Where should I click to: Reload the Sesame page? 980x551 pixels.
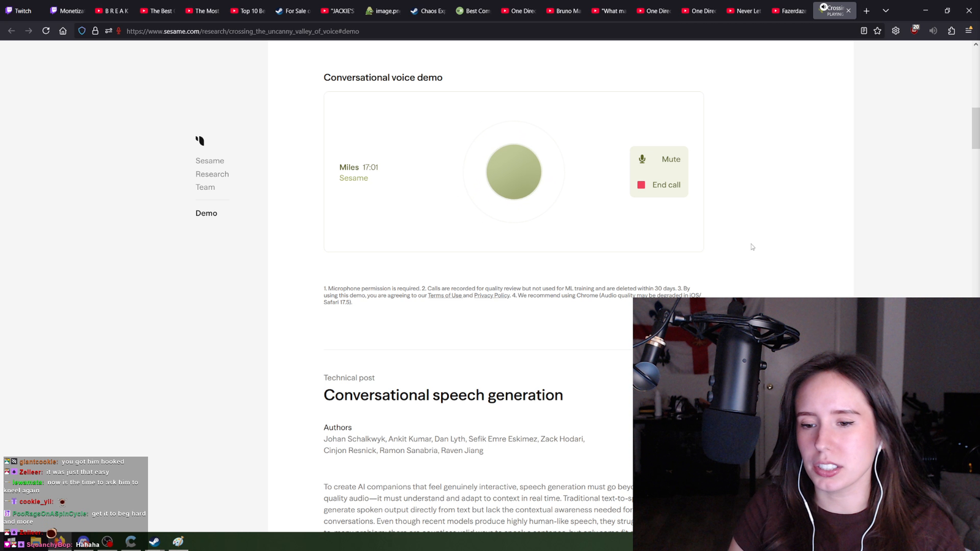46,31
